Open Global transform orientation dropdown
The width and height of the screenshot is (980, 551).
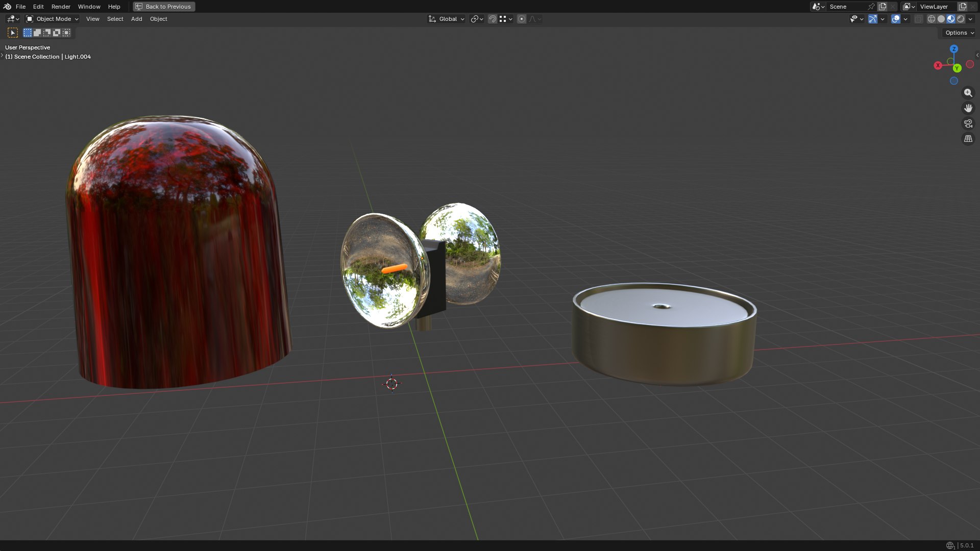click(446, 19)
